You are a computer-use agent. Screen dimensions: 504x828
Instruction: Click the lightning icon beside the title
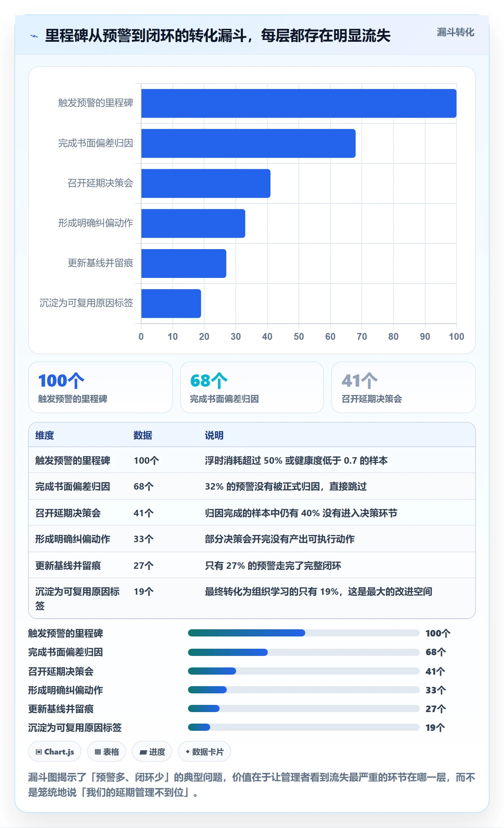[x=34, y=36]
